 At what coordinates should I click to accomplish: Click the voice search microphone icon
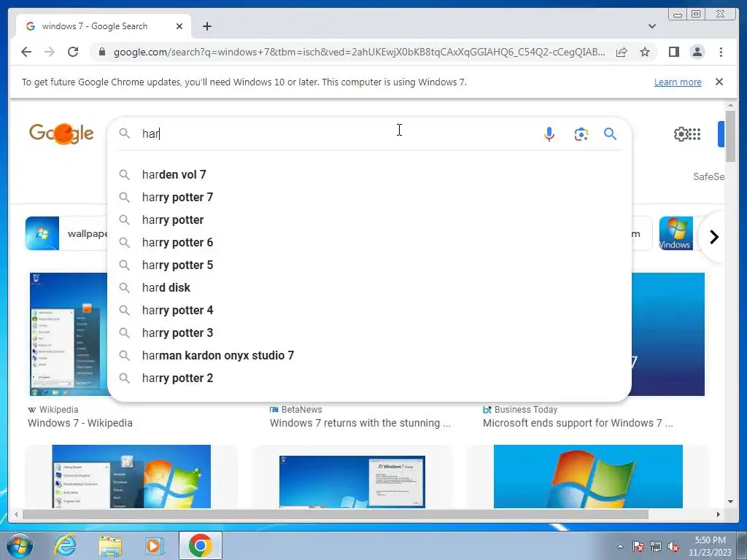(549, 134)
